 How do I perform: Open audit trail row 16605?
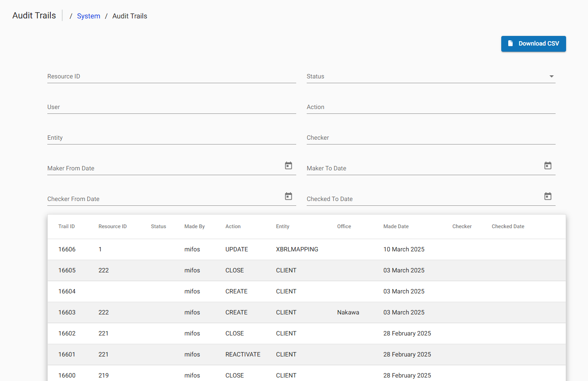(x=306, y=271)
